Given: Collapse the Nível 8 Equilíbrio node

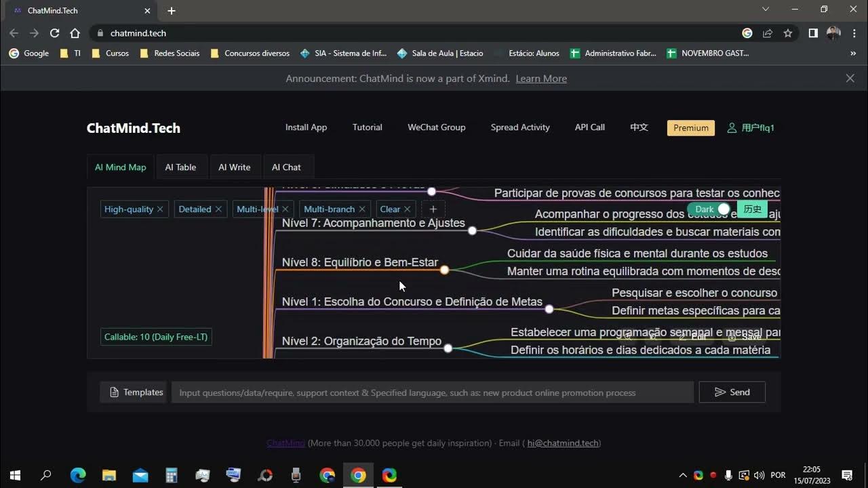Looking at the screenshot, I should coord(445,270).
